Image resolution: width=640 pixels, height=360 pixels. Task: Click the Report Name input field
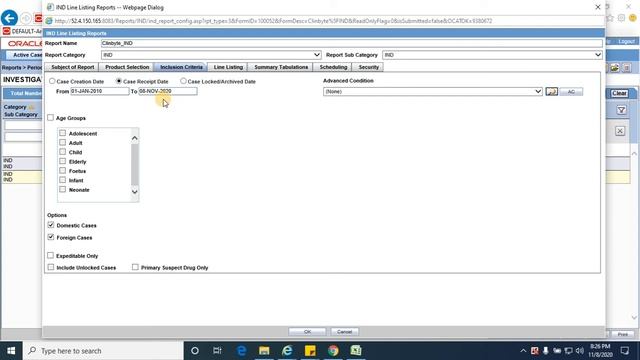tap(351, 43)
